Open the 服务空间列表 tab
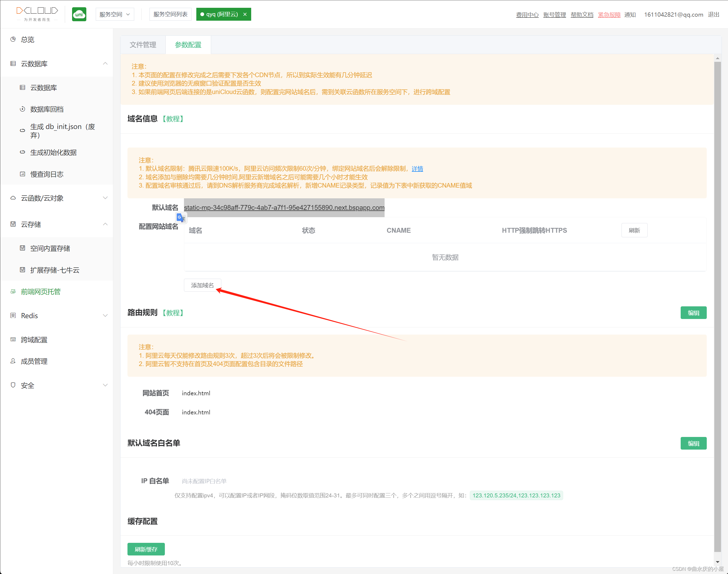 click(171, 15)
